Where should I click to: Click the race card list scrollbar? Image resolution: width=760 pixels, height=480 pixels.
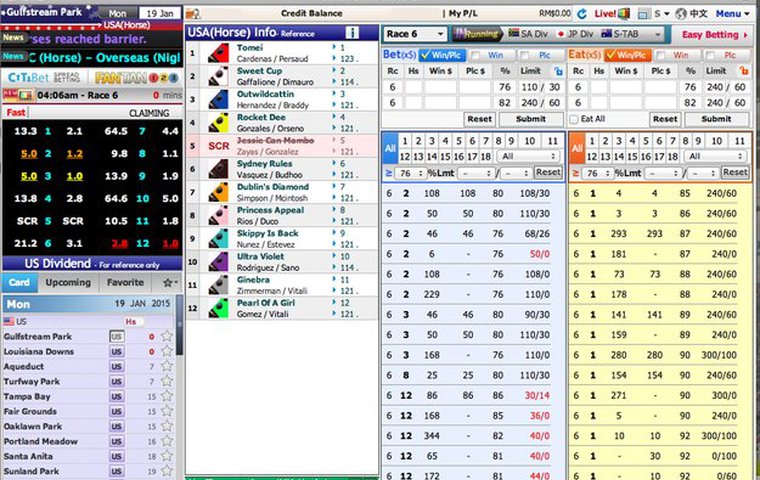pos(179,325)
